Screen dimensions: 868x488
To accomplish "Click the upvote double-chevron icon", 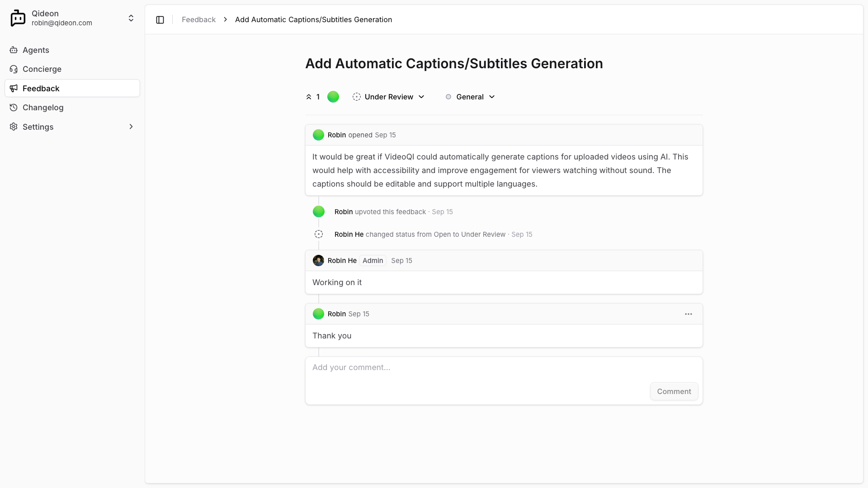I will [309, 97].
